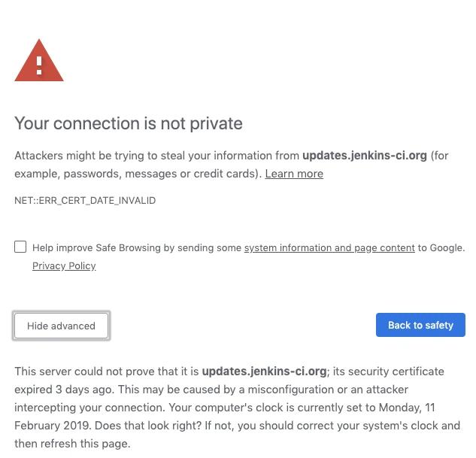Open the Learn more link
Screen dimensions: 476x458
click(294, 174)
